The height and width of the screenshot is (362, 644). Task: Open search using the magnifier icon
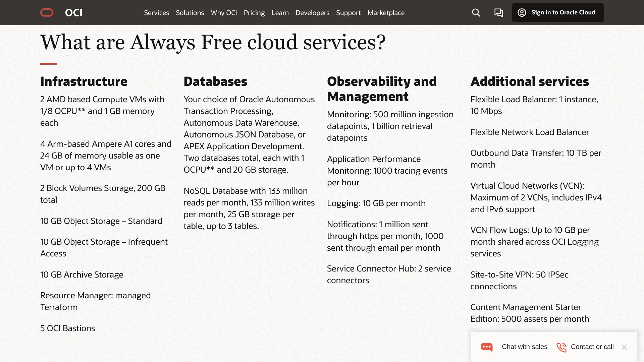[x=476, y=12]
